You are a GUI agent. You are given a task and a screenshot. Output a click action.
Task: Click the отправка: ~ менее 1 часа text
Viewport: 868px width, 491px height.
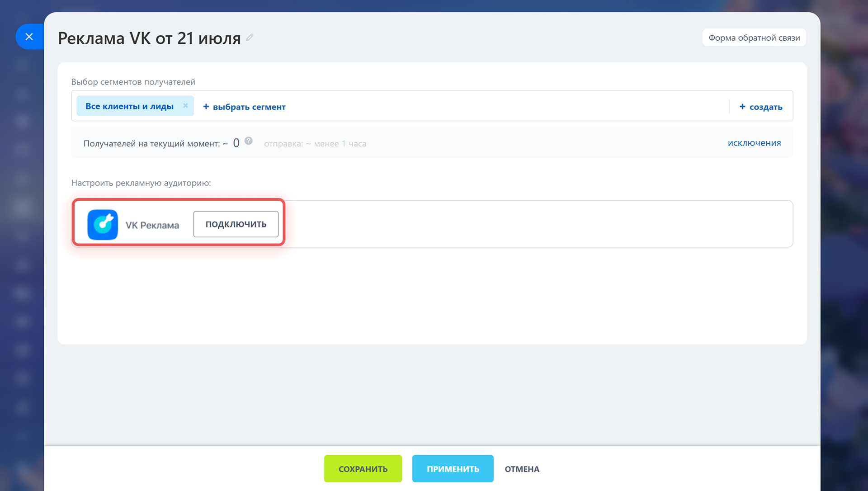pyautogui.click(x=315, y=144)
